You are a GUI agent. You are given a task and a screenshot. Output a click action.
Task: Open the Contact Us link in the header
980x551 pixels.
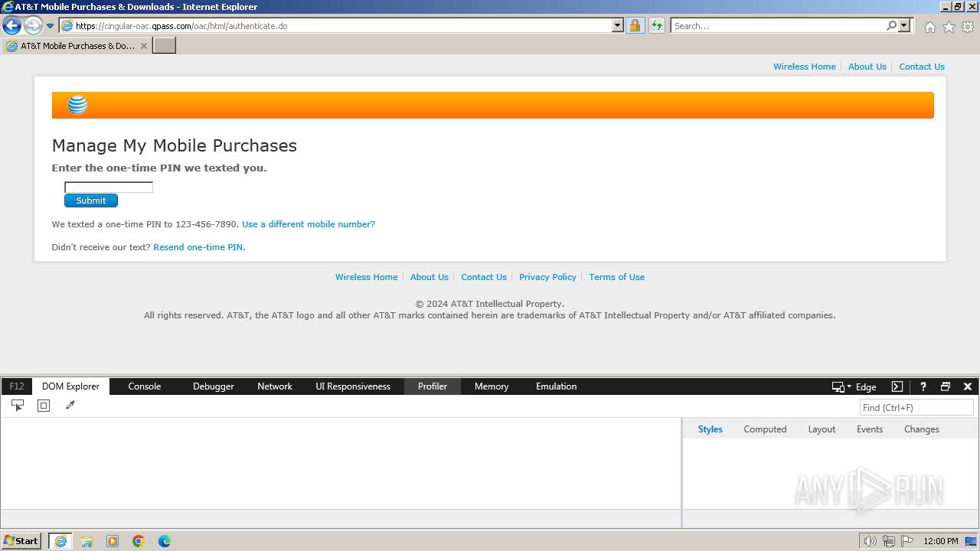922,67
